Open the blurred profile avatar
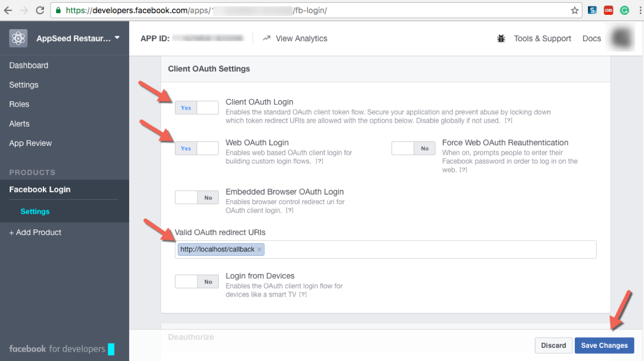The width and height of the screenshot is (644, 361). click(621, 38)
